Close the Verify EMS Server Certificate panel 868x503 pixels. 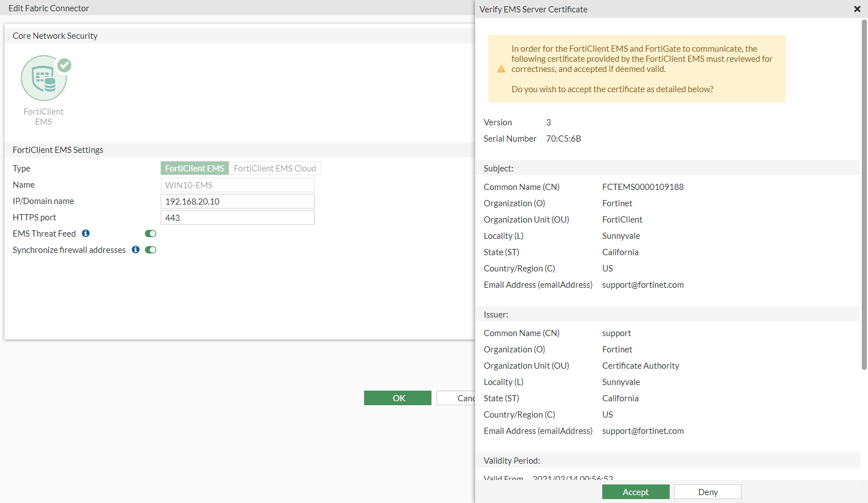click(x=857, y=9)
